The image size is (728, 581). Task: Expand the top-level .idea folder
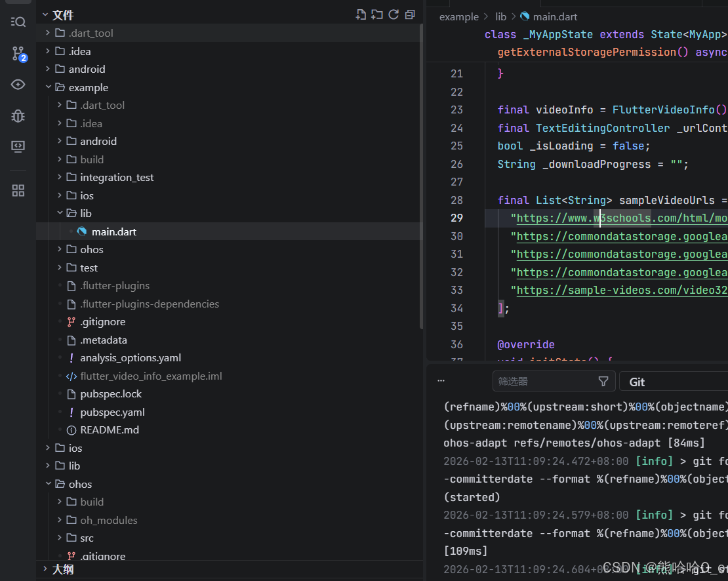pos(48,51)
